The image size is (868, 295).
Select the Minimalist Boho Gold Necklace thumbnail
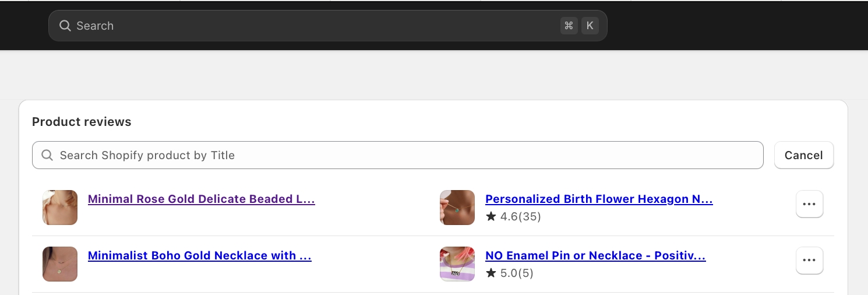tap(60, 264)
